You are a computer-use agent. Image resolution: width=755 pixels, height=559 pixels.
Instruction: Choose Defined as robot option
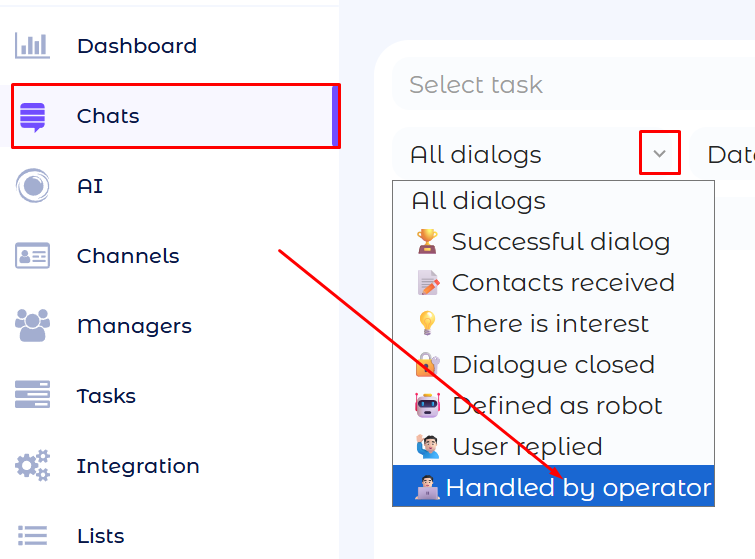(x=556, y=406)
